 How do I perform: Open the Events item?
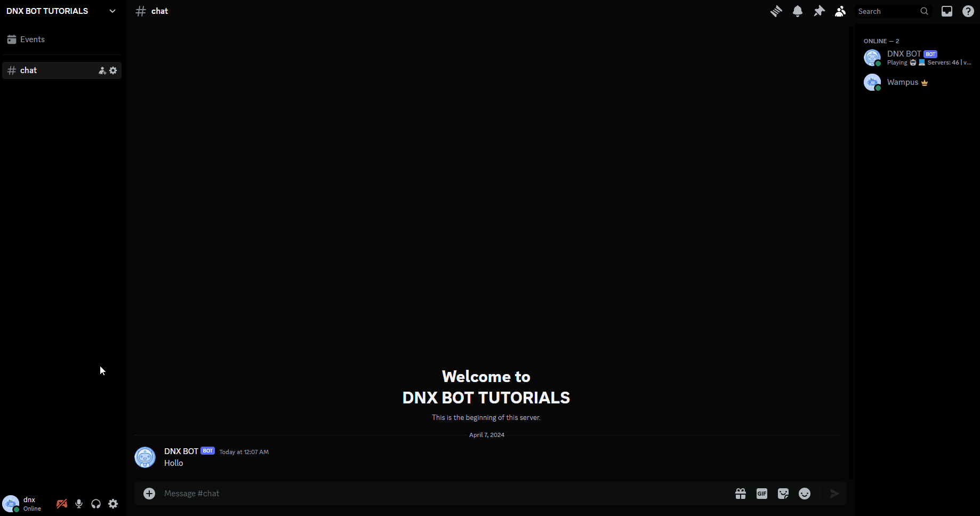pos(32,39)
